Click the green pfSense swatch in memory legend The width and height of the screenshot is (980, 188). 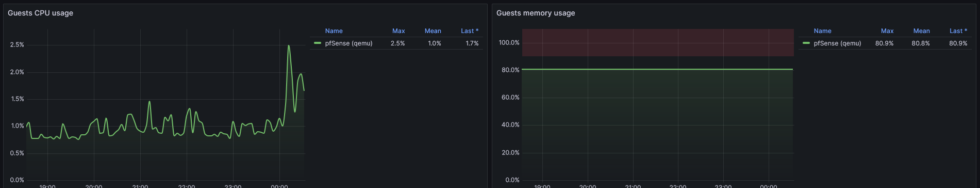pyautogui.click(x=806, y=43)
